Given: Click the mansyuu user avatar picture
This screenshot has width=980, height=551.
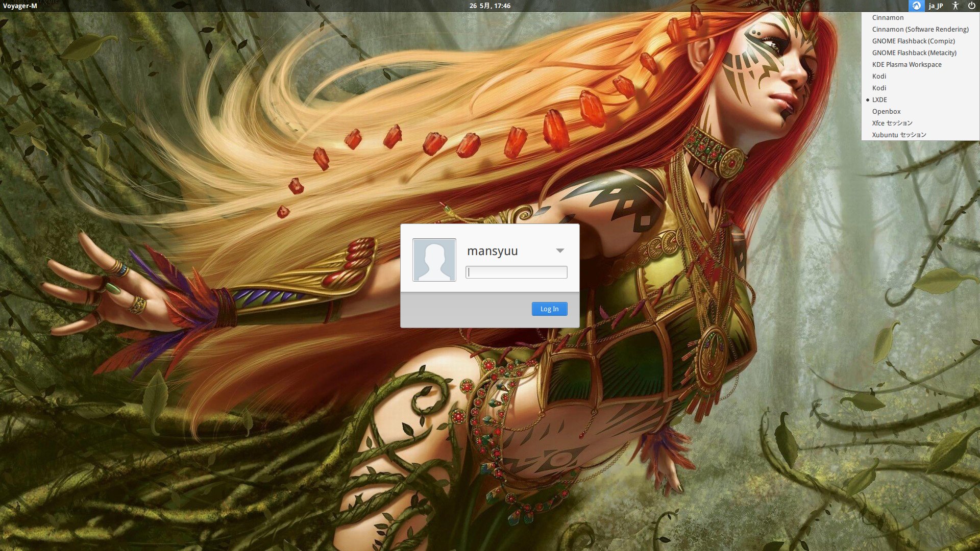Looking at the screenshot, I should (434, 260).
